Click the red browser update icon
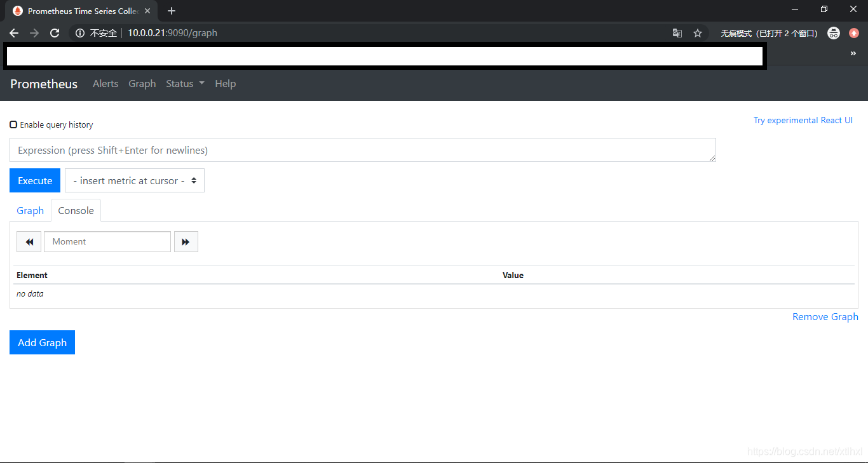This screenshot has height=463, width=868. click(x=854, y=33)
